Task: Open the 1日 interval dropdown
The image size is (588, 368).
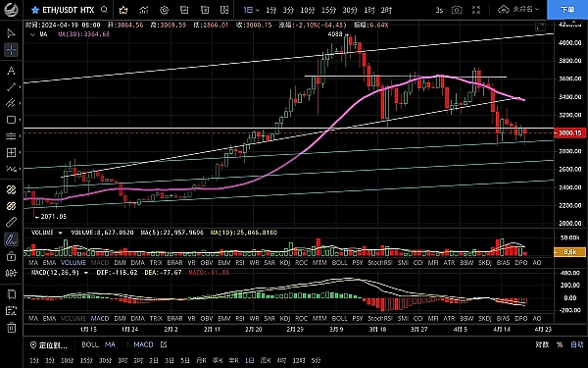Action: 251,10
